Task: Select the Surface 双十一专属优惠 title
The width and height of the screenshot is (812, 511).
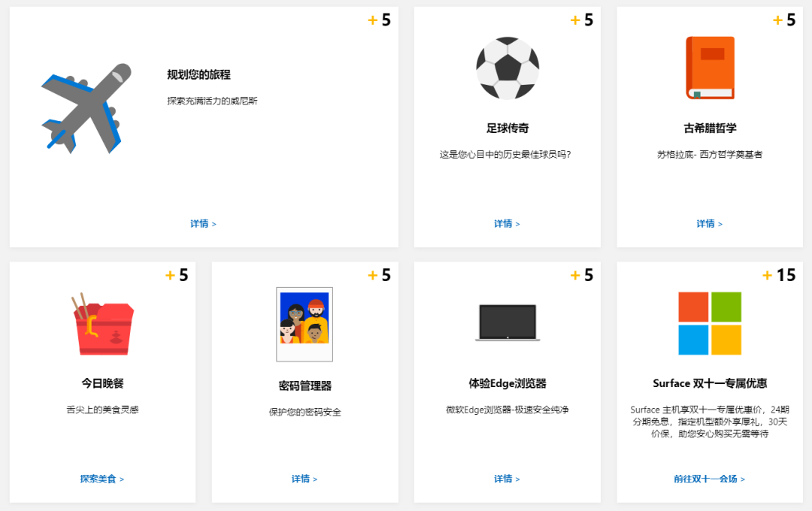Action: (710, 383)
